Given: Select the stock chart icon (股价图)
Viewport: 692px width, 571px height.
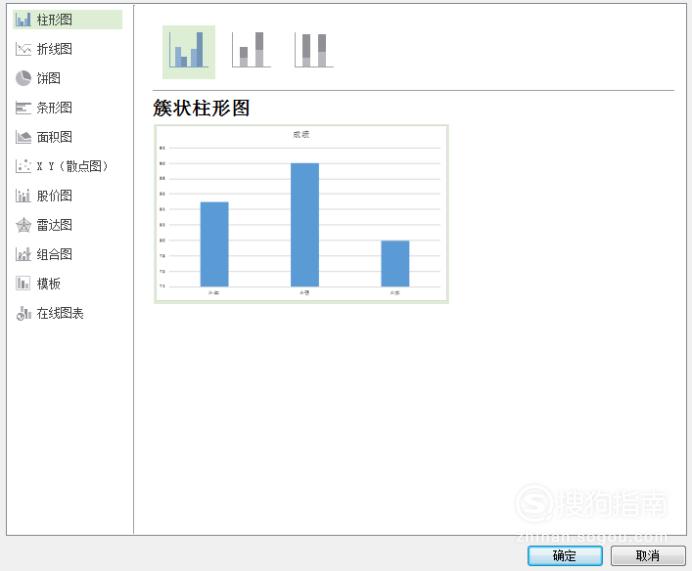Looking at the screenshot, I should 23,195.
